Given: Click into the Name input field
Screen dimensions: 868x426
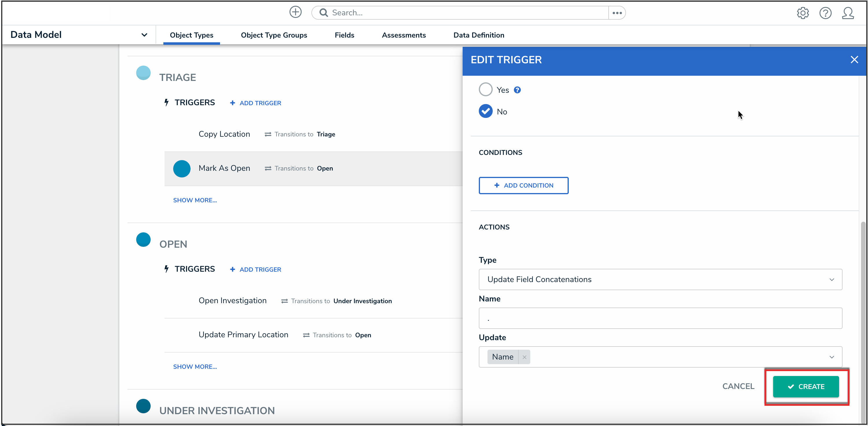Looking at the screenshot, I should pos(660,318).
